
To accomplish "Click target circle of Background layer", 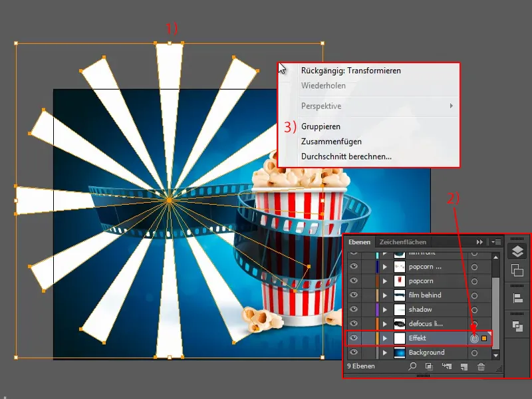I will coord(474,353).
